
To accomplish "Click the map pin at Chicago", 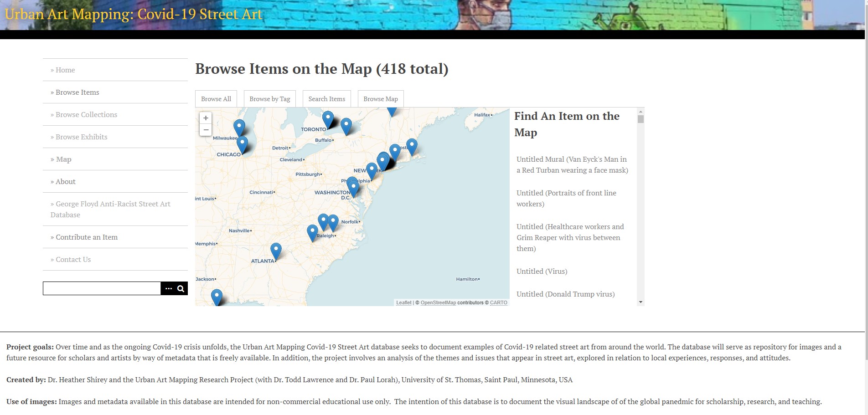I will click(242, 144).
